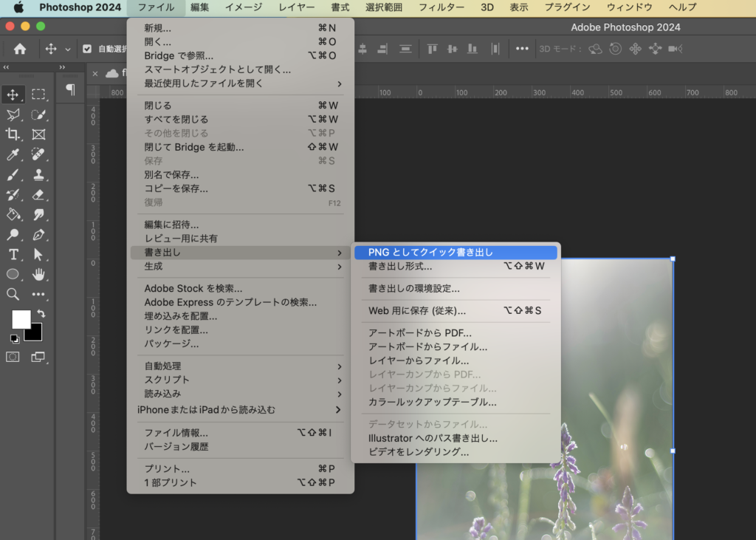The width and height of the screenshot is (756, 540).
Task: Click the align top edges icon
Action: [x=432, y=49]
